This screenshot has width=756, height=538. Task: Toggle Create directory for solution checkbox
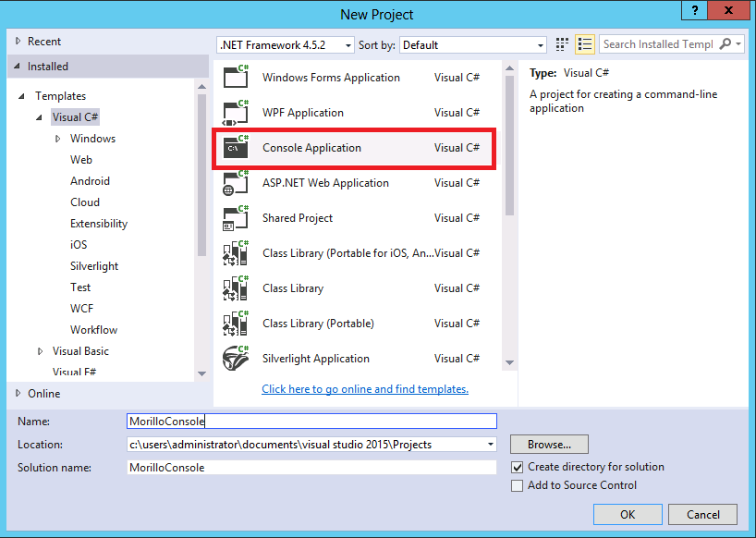[x=517, y=467]
